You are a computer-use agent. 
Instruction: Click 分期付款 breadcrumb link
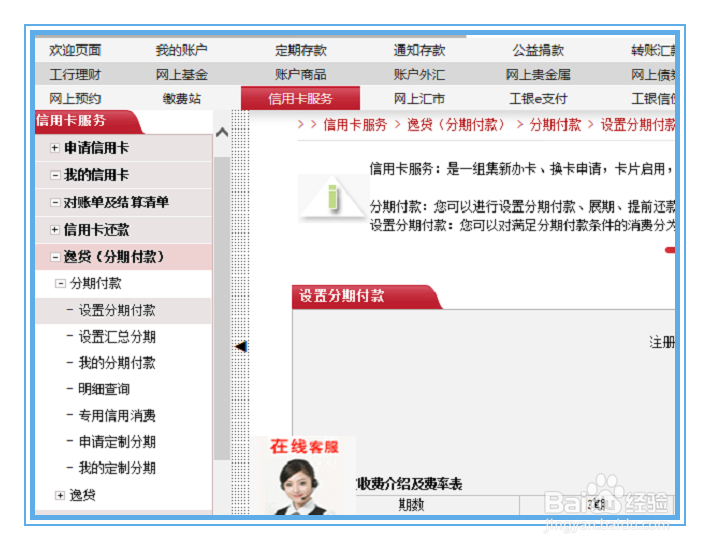coord(555,124)
